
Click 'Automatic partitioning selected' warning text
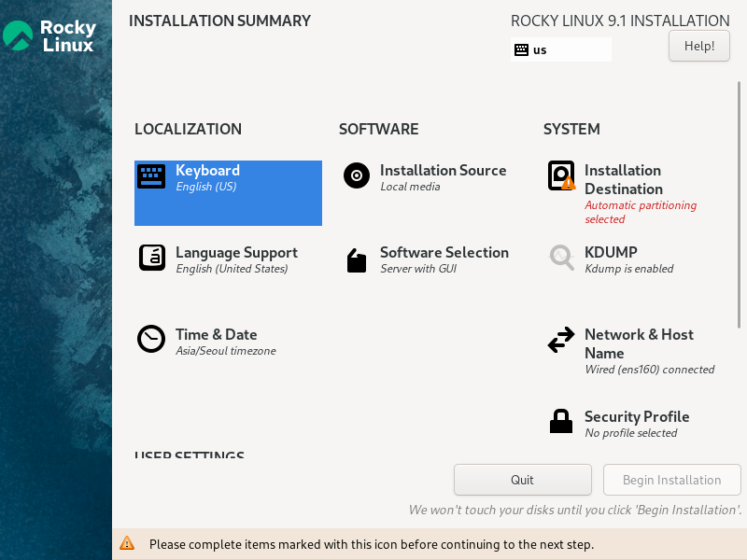[x=641, y=212]
